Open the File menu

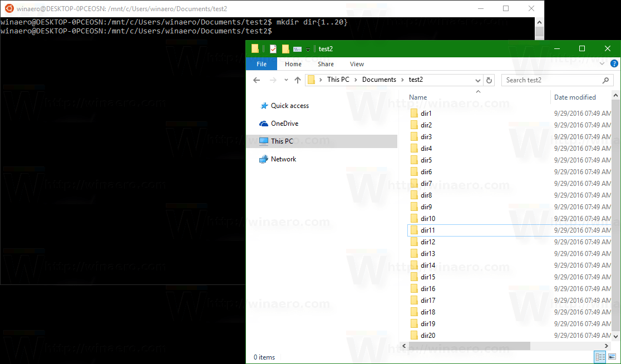tap(261, 63)
